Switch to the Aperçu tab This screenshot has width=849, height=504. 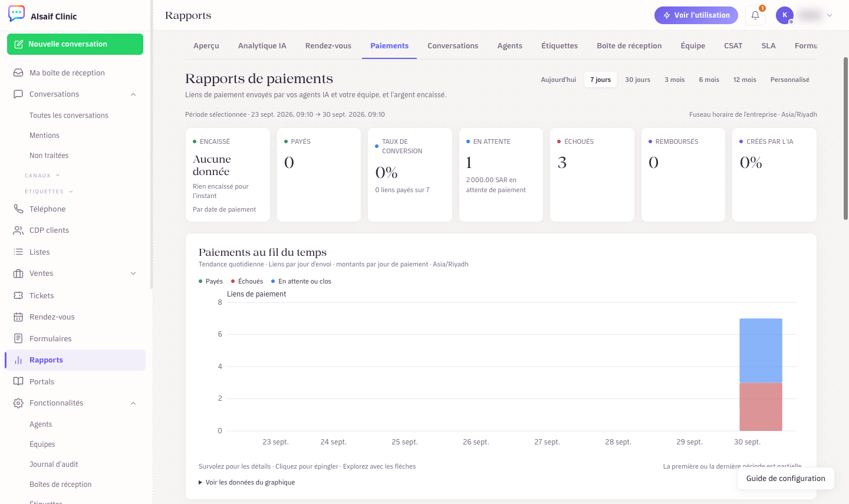point(206,45)
